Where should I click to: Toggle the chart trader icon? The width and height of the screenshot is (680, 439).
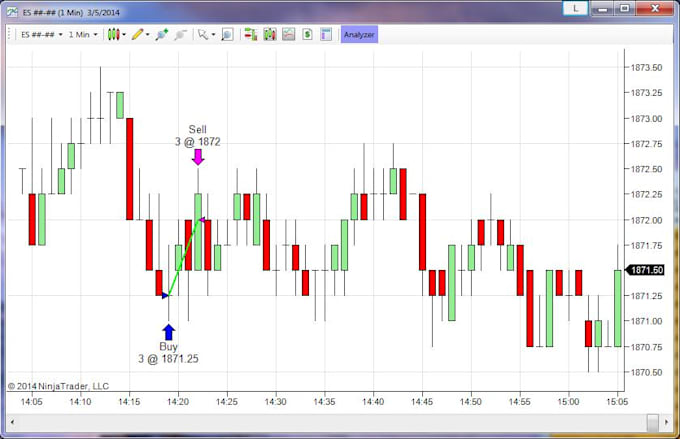click(251, 35)
